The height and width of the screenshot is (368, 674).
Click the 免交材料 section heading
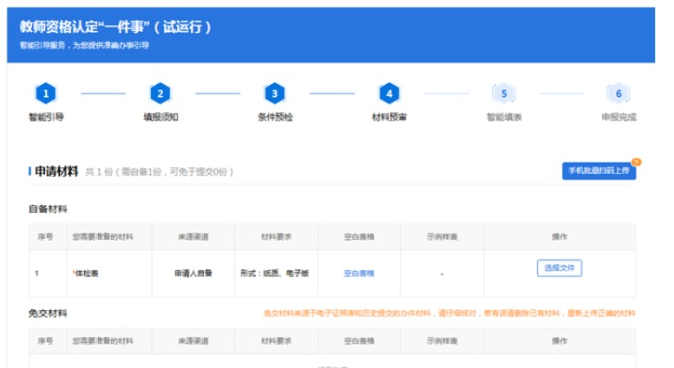pyautogui.click(x=48, y=313)
